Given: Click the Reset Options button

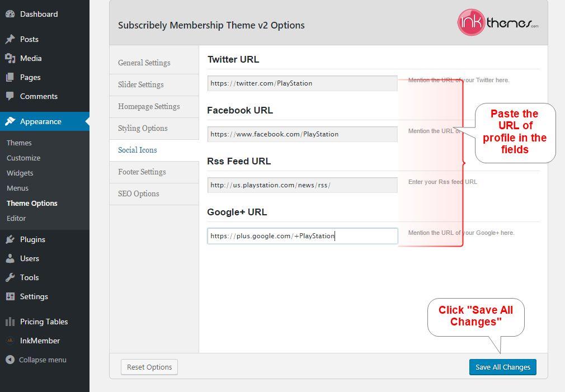Looking at the screenshot, I should (x=149, y=367).
